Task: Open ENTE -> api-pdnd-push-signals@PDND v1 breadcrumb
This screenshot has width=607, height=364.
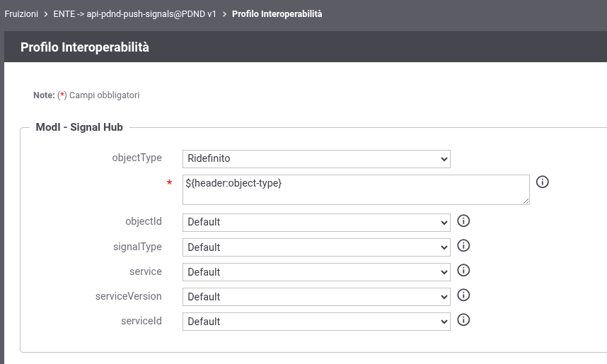Action: coord(134,14)
